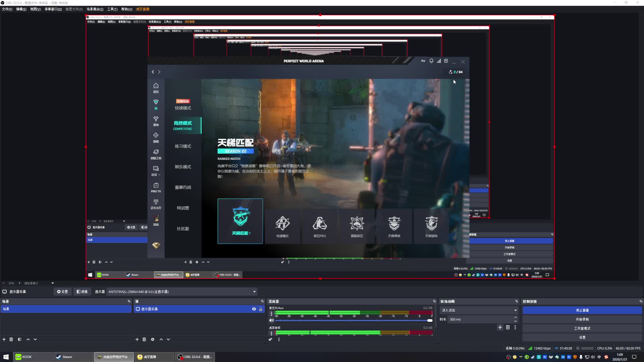Click the 开始录制 button
The height and width of the screenshot is (362, 644).
tap(582, 319)
